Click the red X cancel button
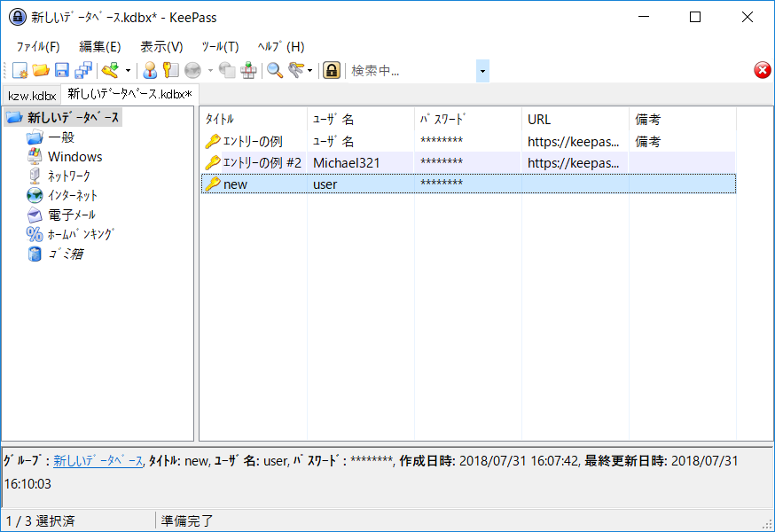The width and height of the screenshot is (775, 532). pyautogui.click(x=762, y=70)
